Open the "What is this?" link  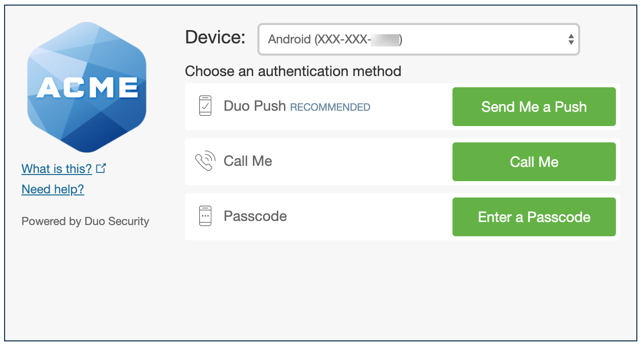click(57, 168)
